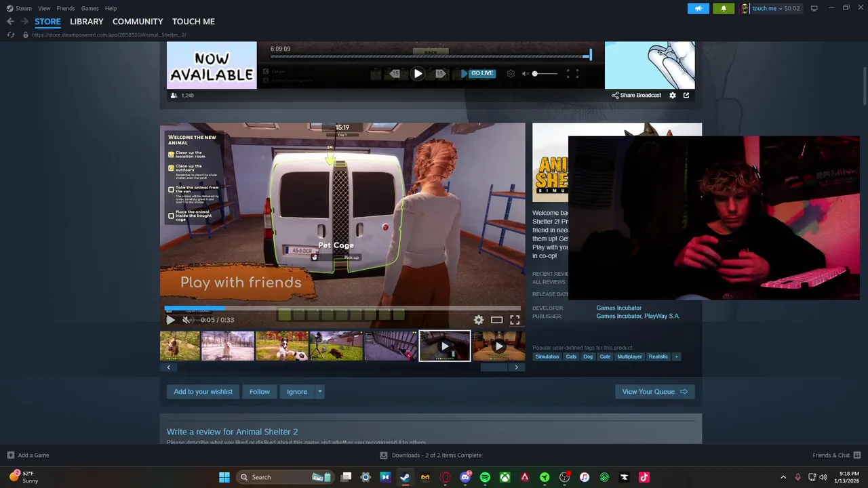Click Share Broadcast
This screenshot has width=868, height=488.
click(x=636, y=96)
